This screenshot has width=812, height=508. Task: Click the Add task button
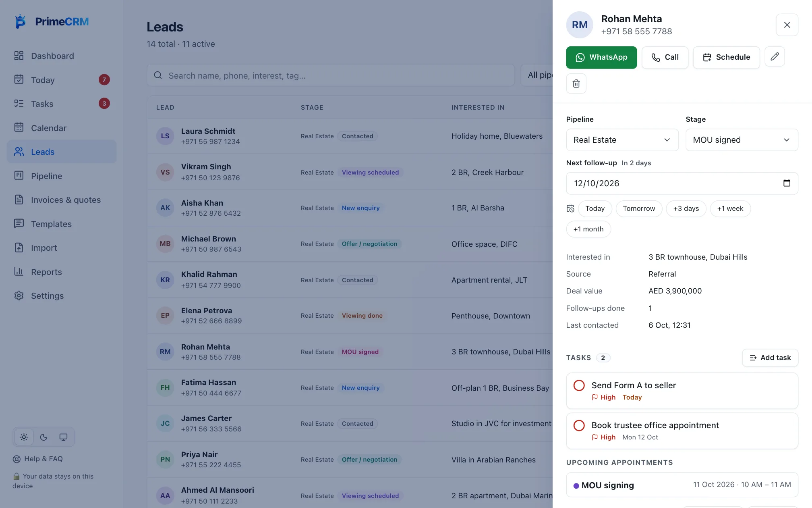770,358
